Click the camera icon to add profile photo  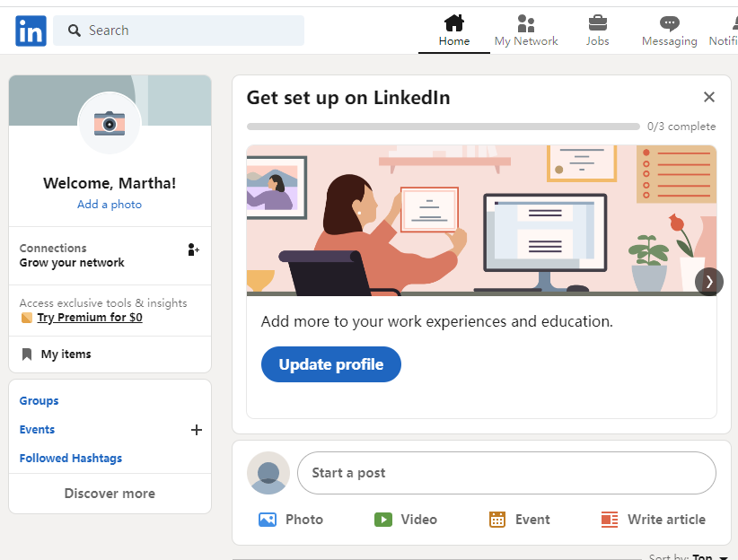click(110, 124)
